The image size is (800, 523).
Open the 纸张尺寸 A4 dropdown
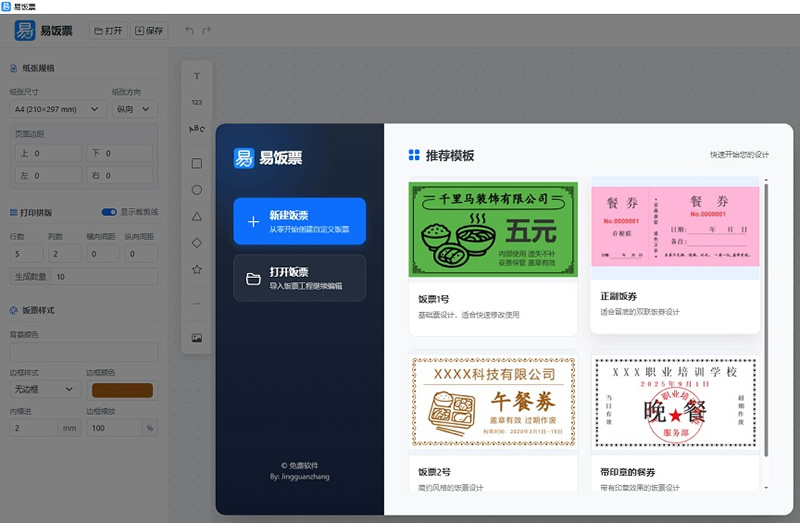coord(57,109)
